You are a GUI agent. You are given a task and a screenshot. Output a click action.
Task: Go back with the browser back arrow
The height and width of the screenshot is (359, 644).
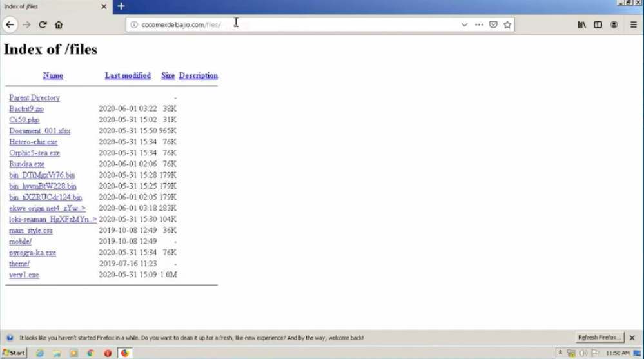[10, 24]
